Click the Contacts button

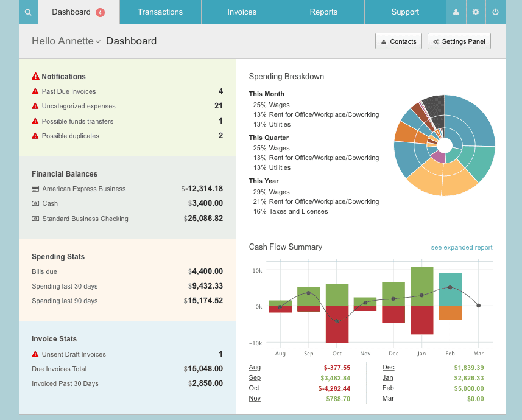tap(398, 41)
